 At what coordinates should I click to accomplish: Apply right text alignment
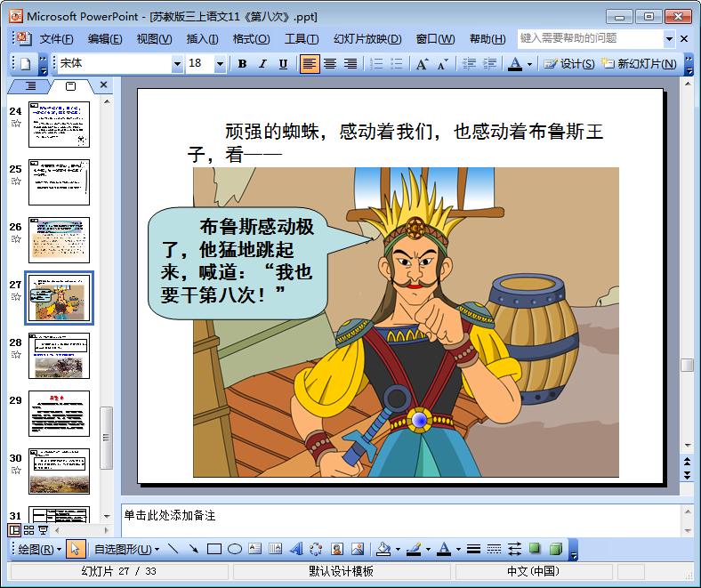[x=350, y=64]
